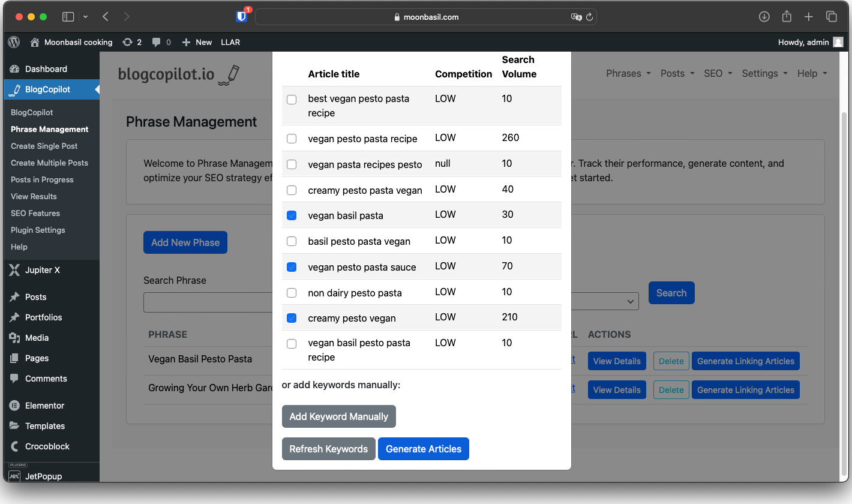
Task: Open Create Multiple Posts submenu item
Action: (x=49, y=163)
